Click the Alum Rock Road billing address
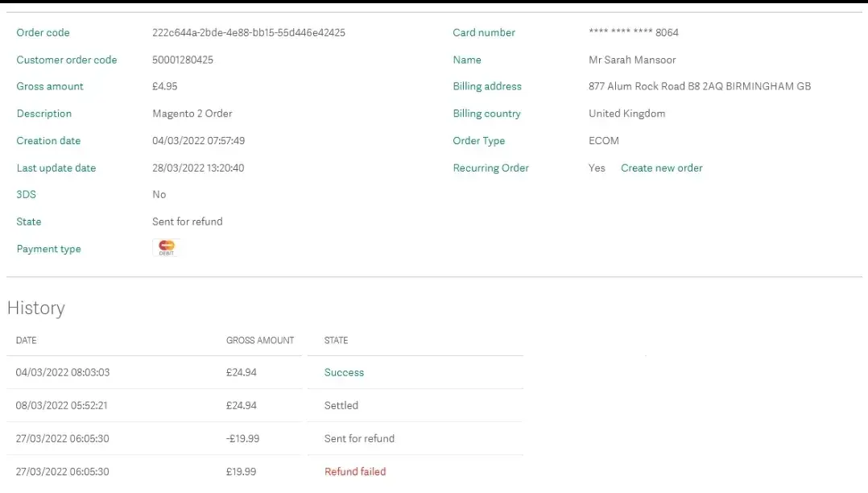 699,86
